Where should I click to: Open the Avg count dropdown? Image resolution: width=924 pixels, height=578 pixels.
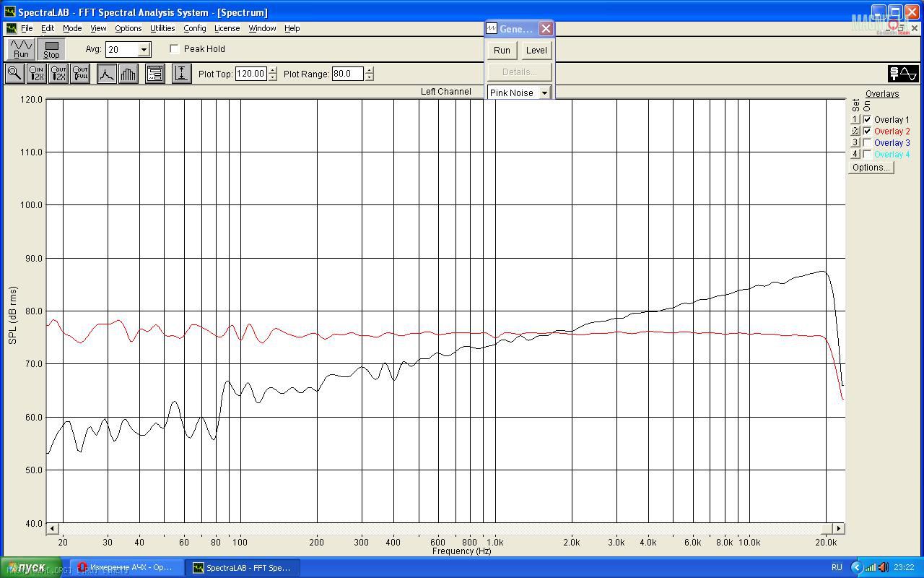tap(144, 50)
